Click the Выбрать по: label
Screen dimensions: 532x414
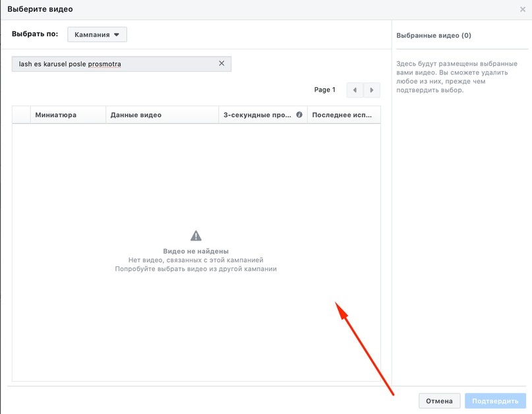pyautogui.click(x=35, y=34)
